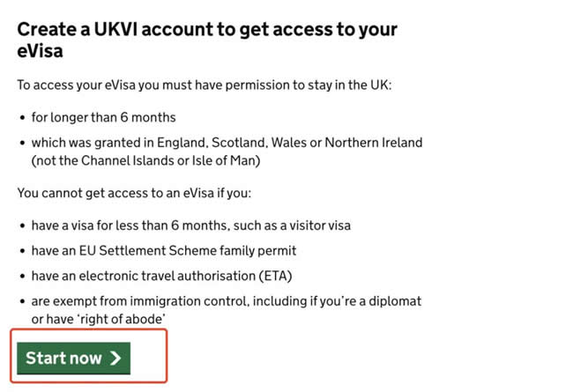Click the bullet dot before 'for longer than'
Image resolution: width=573 pixels, height=392 pixels.
point(22,118)
